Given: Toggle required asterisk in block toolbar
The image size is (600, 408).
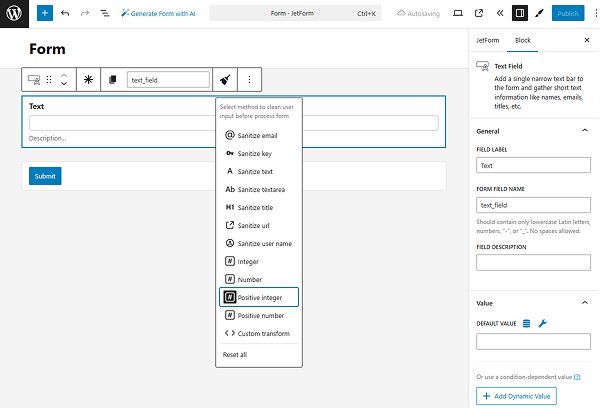Looking at the screenshot, I should [x=88, y=79].
